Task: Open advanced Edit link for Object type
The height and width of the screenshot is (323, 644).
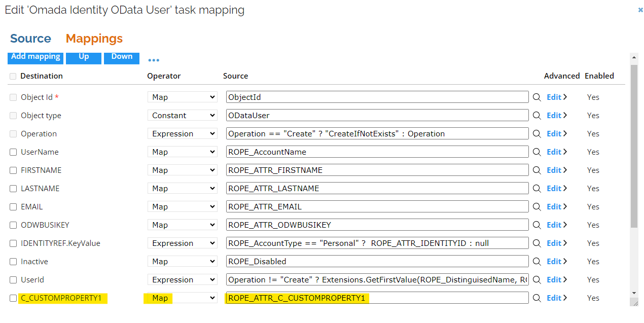Action: point(556,116)
